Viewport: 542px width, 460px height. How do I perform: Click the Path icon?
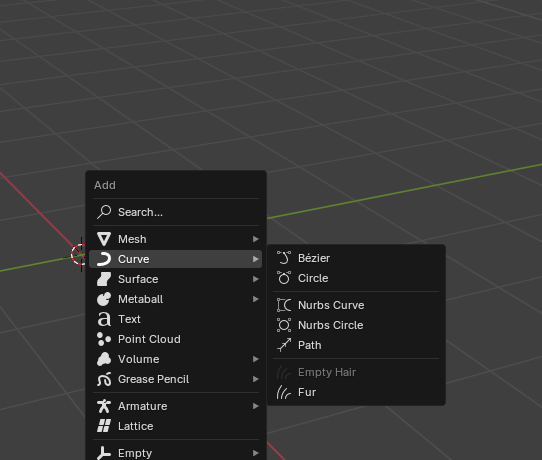(x=284, y=345)
